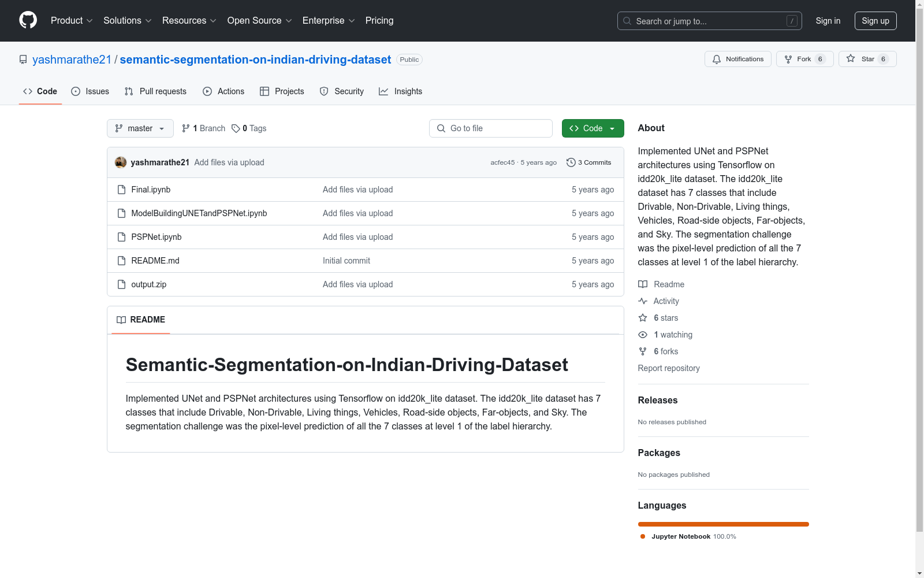Click the bell icon in Notifications
924x578 pixels.
(x=717, y=59)
